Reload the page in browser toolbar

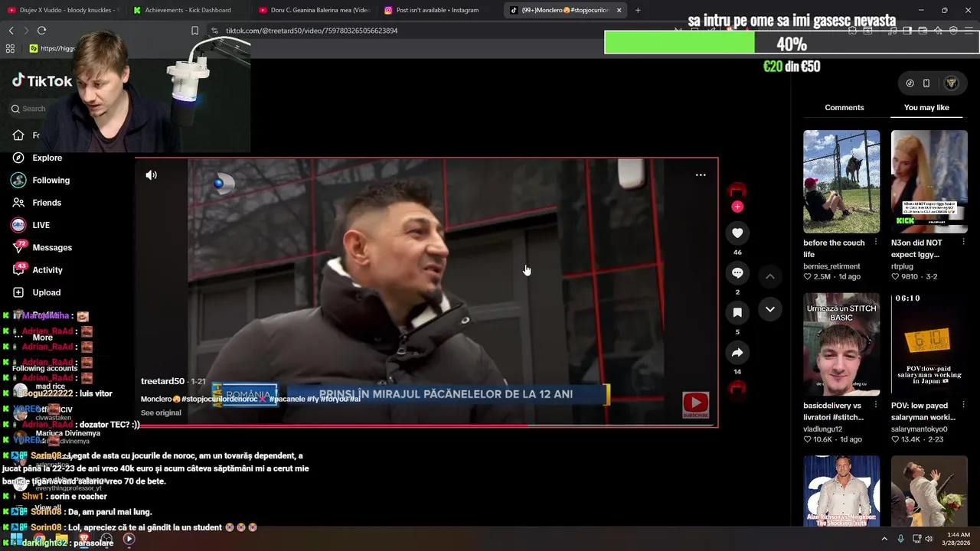pos(41,31)
